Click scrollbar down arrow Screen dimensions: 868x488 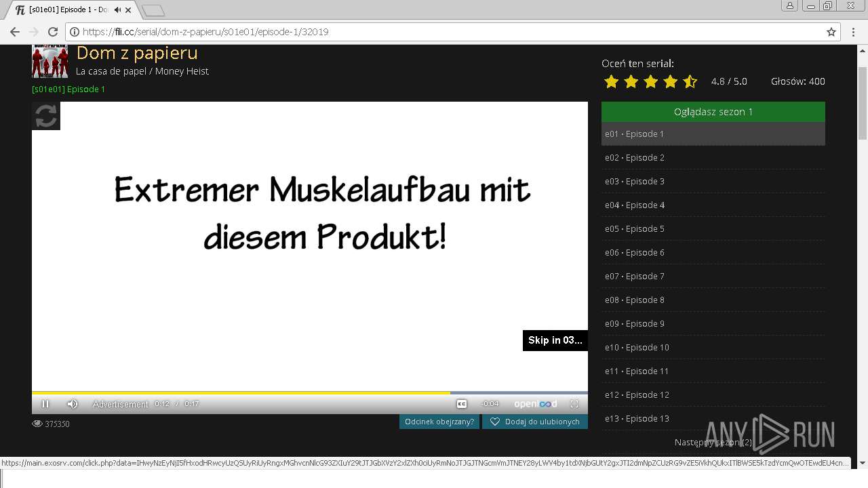tap(863, 463)
